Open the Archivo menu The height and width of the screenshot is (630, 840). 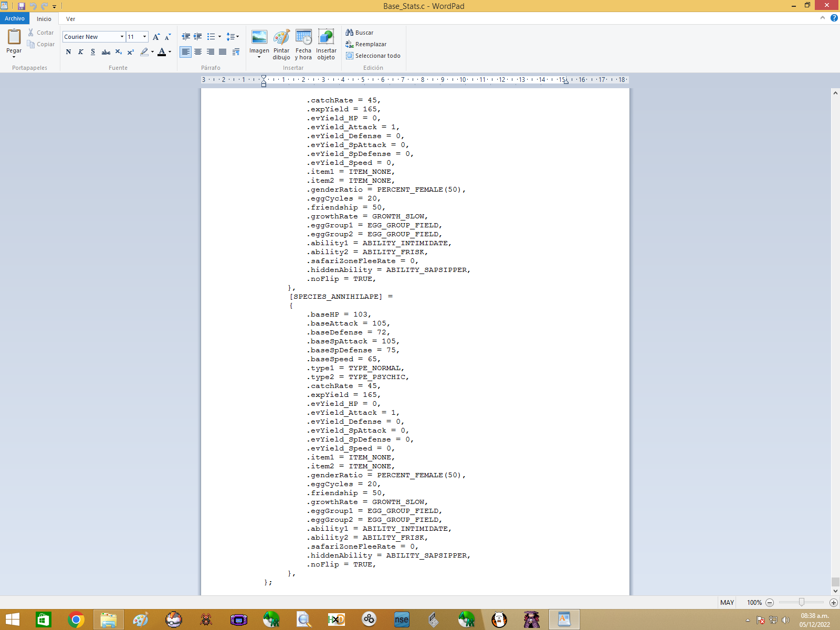pos(15,18)
